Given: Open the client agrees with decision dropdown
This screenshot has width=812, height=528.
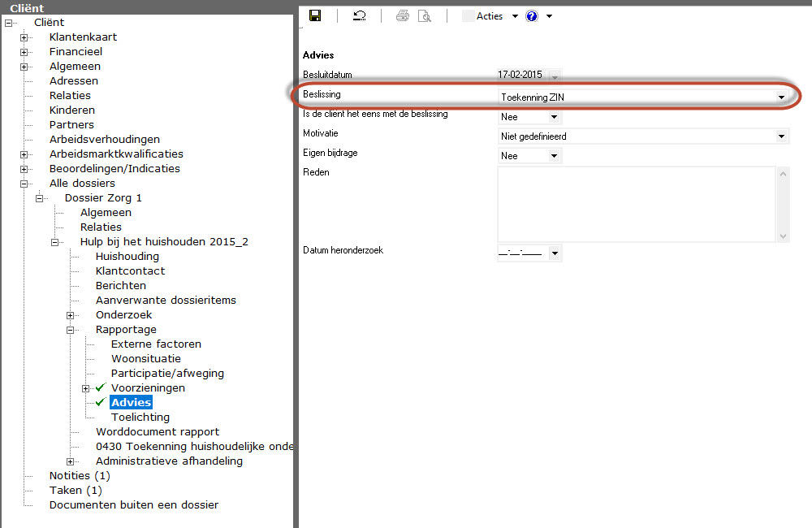Looking at the screenshot, I should coord(554,117).
